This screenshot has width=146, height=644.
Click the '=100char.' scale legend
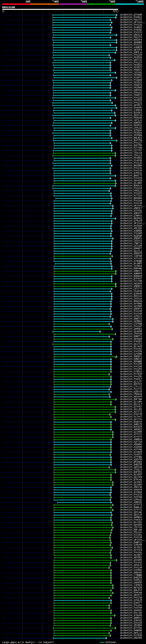pos(108,642)
